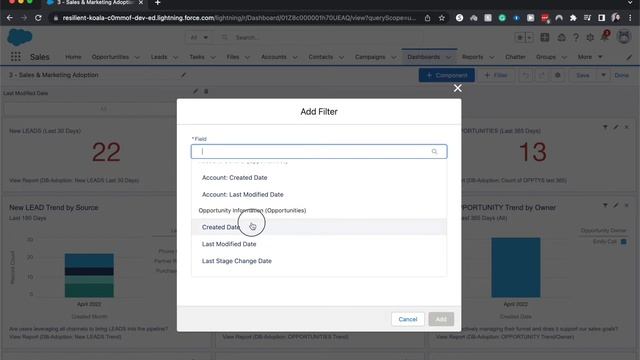Edit the Last Modified Date filter pencil
The width and height of the screenshot is (640, 360).
pyautogui.click(x=196, y=91)
